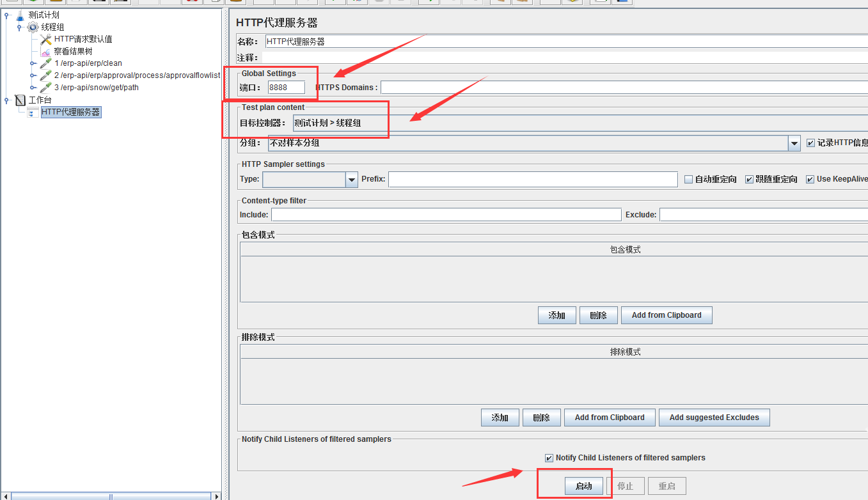Open the 目标控制器 selector
The width and height of the screenshot is (868, 500).
pyautogui.click(x=580, y=123)
